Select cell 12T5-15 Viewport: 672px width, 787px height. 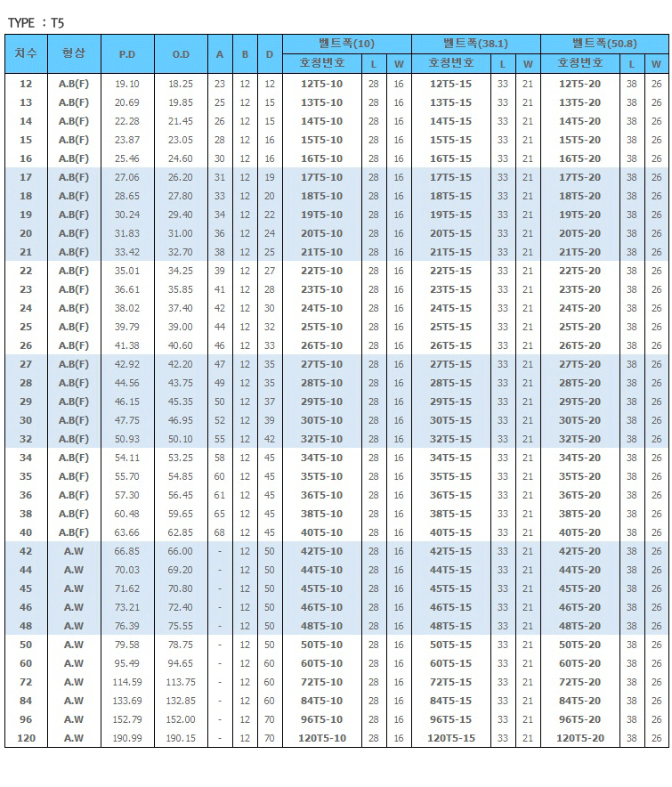[450, 84]
